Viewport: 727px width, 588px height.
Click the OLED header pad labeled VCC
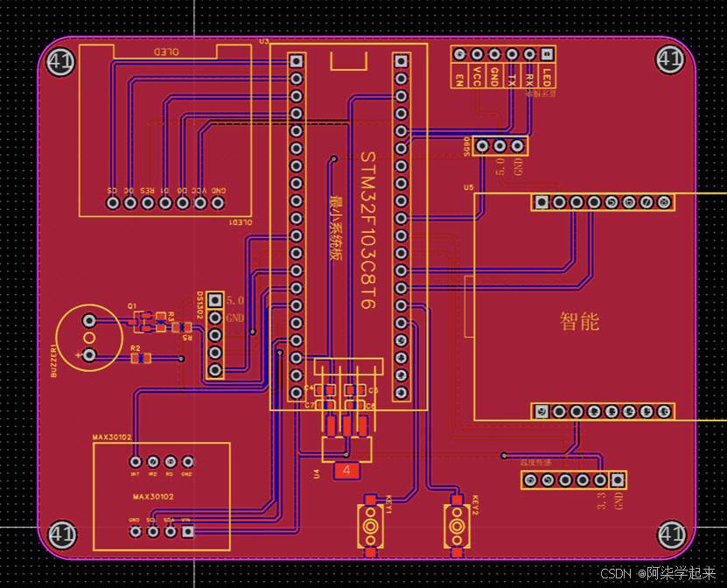click(200, 203)
